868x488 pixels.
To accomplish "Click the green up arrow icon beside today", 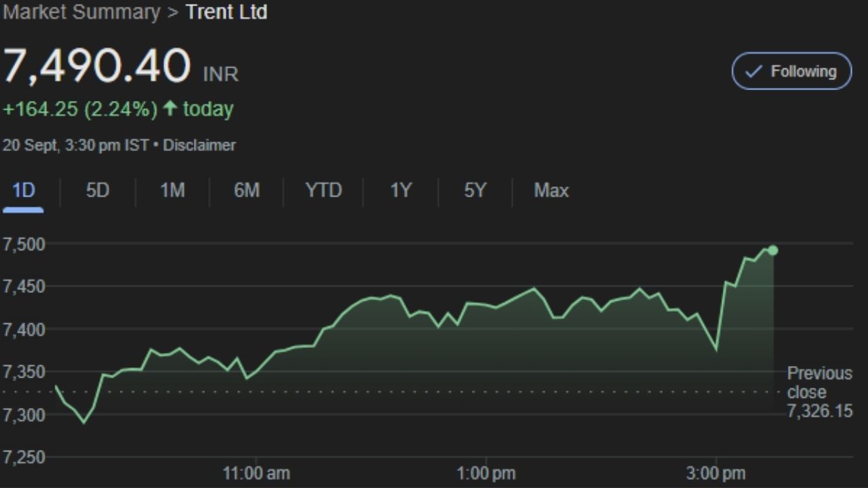I will [x=170, y=108].
